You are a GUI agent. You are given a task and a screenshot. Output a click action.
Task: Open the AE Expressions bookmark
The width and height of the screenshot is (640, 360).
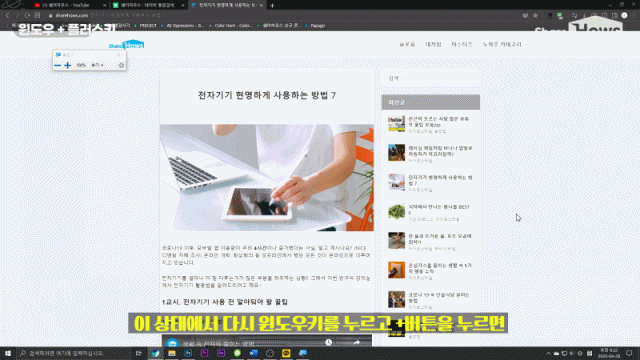[x=182, y=25]
